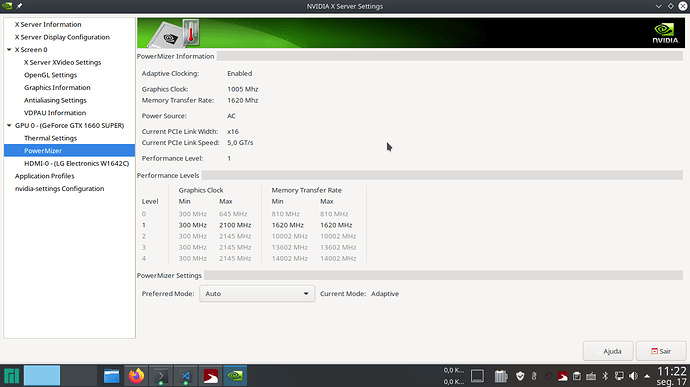Click the NVIDIA logo in the banner

[x=665, y=33]
